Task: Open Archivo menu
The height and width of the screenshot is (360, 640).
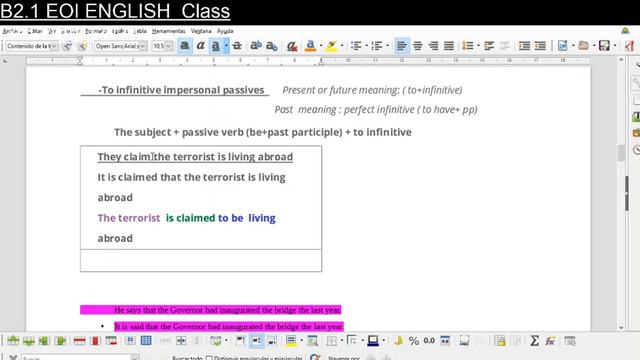Action: (12, 31)
